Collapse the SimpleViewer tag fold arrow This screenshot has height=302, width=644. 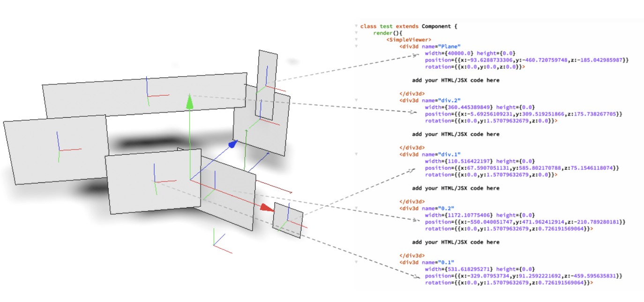coord(356,40)
